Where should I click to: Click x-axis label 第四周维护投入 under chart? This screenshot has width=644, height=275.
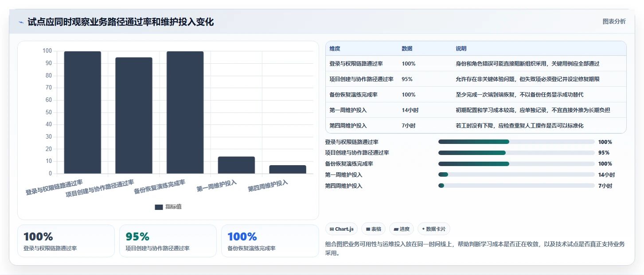coord(268,186)
